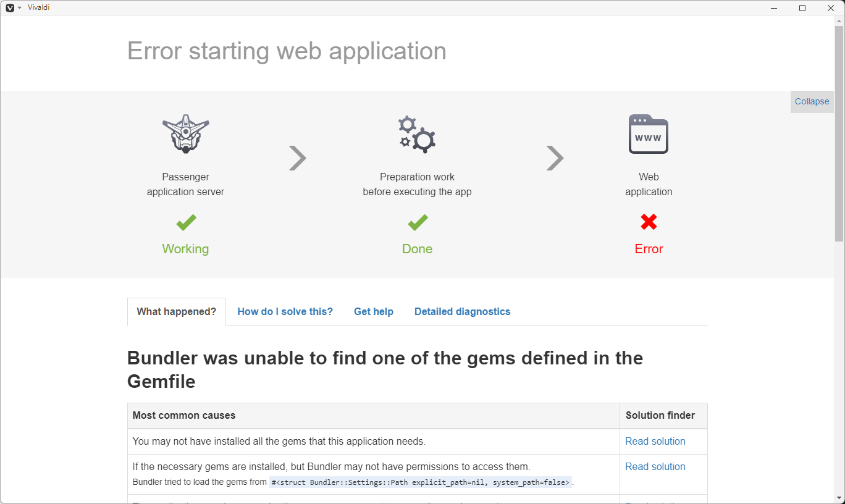Click the green Done checkmark

pyautogui.click(x=417, y=223)
